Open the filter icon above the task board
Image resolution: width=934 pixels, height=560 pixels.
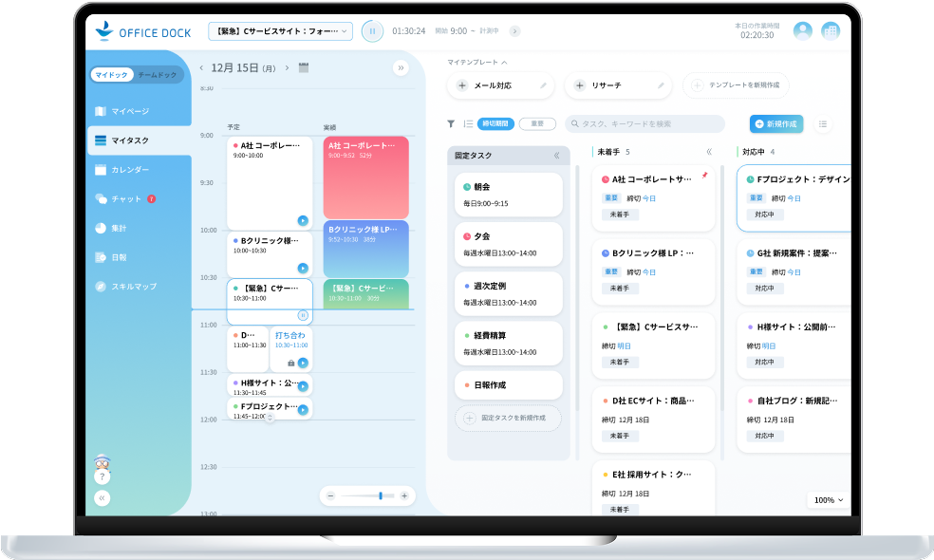pyautogui.click(x=450, y=123)
